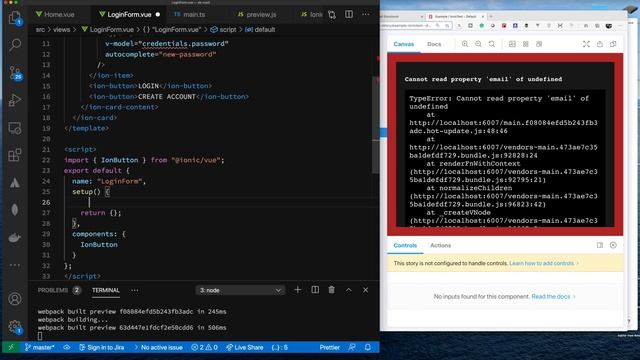Open errors and warnings count in status bar
The width and height of the screenshot is (640, 360).
point(204,347)
